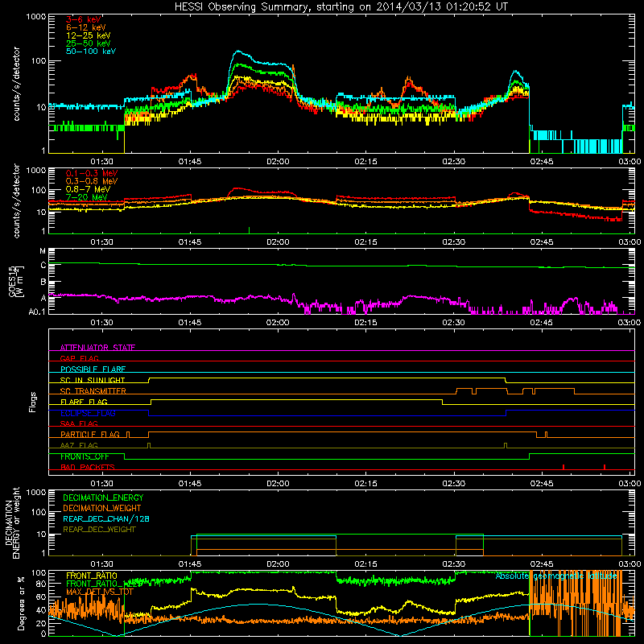Image resolution: width=644 pixels, height=644 pixels.
Task: Click the FLARE_FLAG label
Action: [84, 402]
